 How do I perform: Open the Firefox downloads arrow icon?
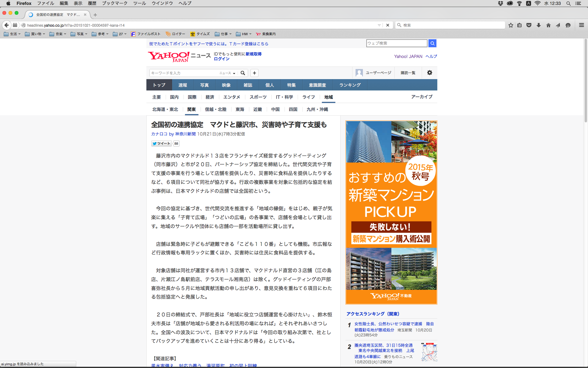point(539,25)
